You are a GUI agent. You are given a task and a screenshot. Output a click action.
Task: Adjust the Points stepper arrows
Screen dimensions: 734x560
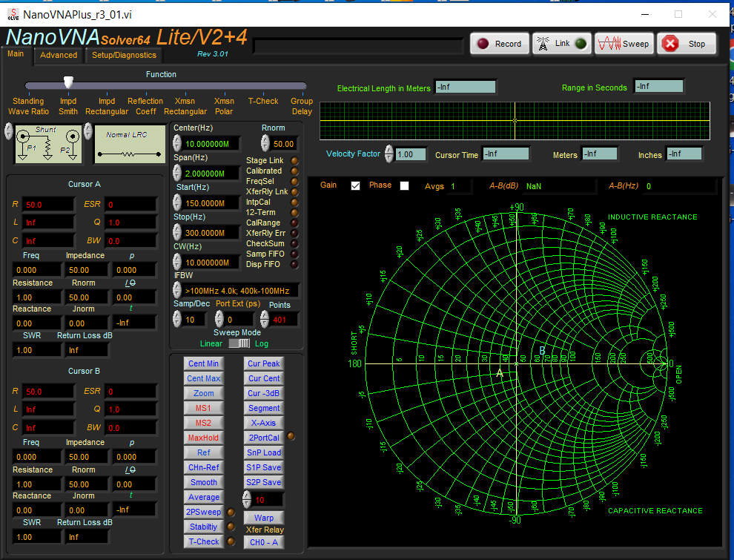[265, 320]
